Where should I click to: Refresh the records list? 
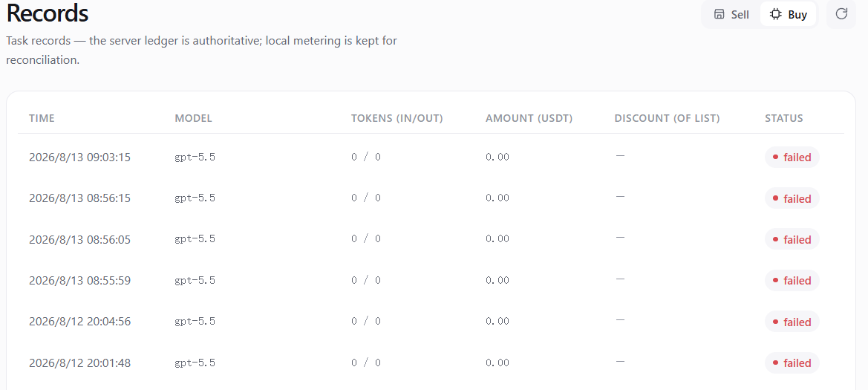(841, 14)
